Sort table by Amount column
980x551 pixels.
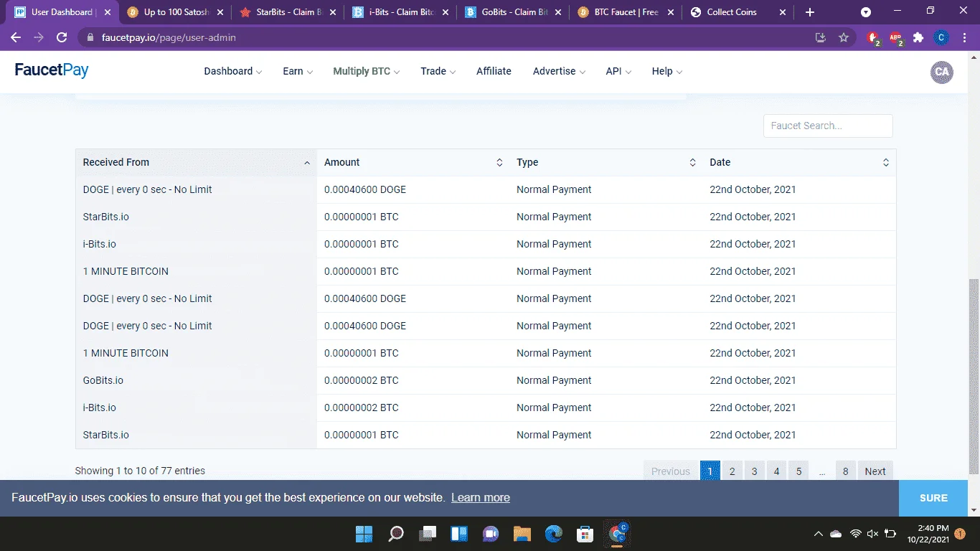(413, 162)
